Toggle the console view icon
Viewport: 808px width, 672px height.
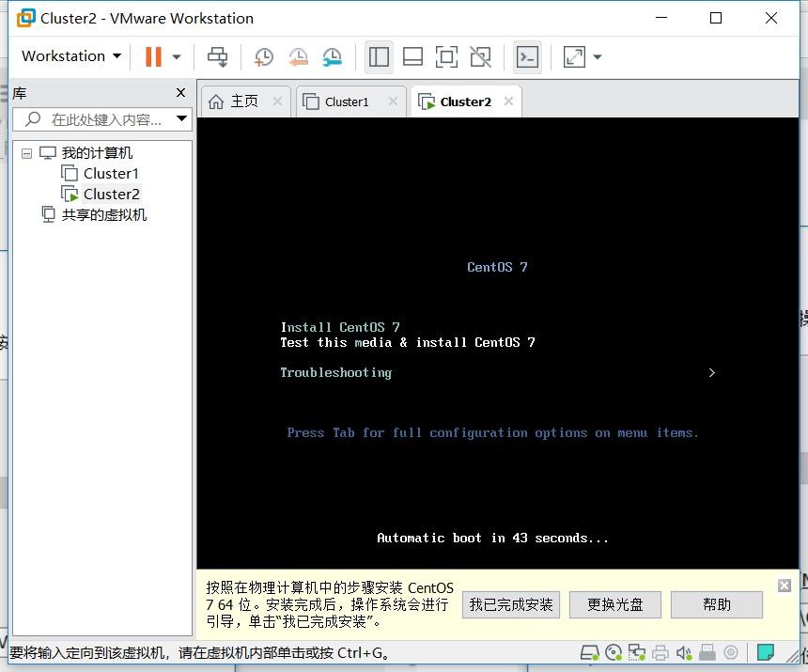click(527, 56)
